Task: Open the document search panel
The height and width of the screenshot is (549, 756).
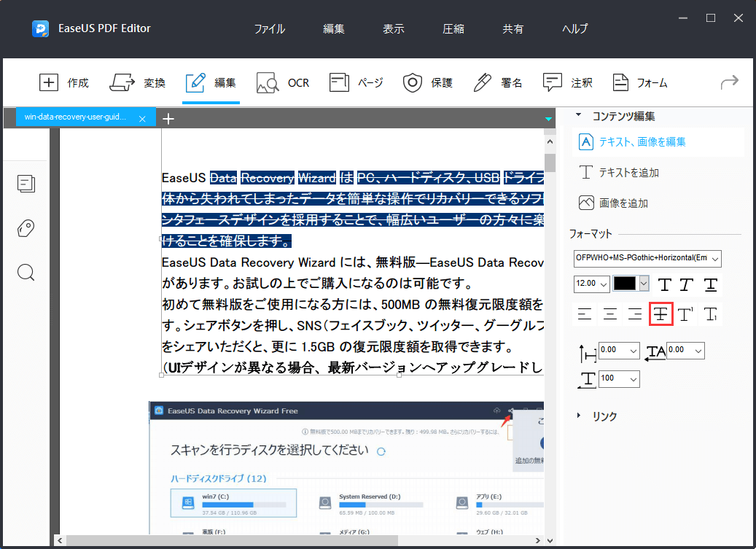Action: tap(26, 272)
